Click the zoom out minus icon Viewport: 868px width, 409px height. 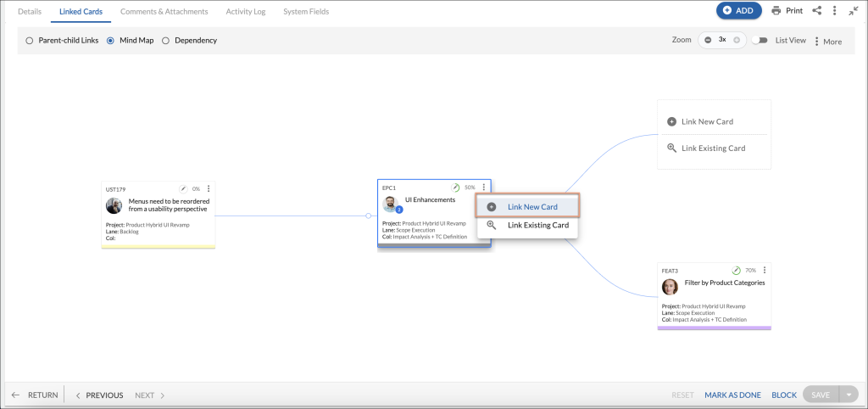tap(708, 40)
